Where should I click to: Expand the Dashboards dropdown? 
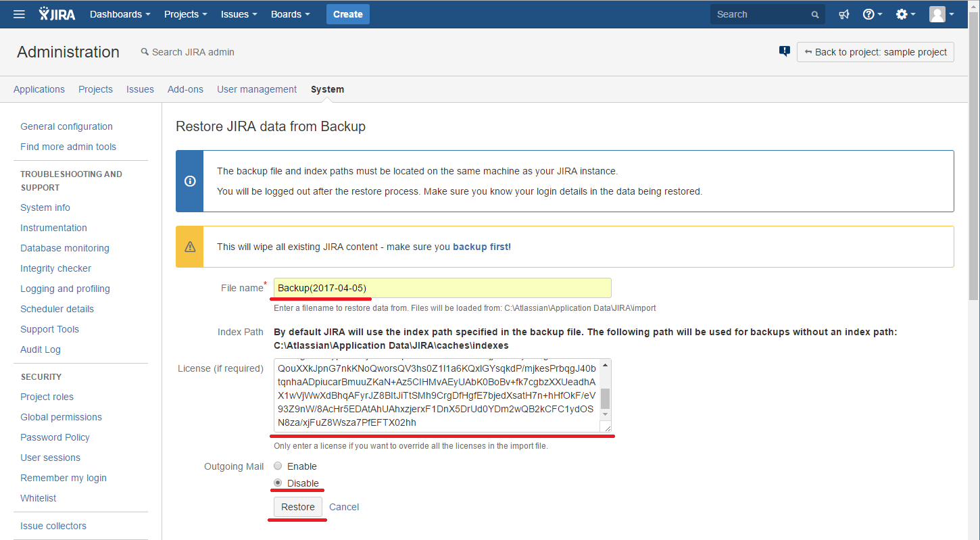[x=120, y=14]
